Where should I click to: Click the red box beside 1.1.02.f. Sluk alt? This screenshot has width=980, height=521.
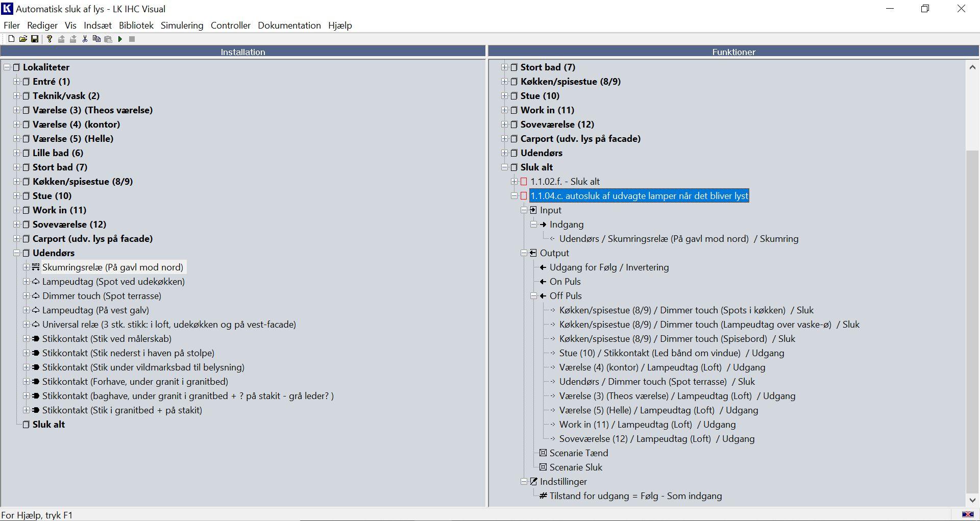pos(524,181)
